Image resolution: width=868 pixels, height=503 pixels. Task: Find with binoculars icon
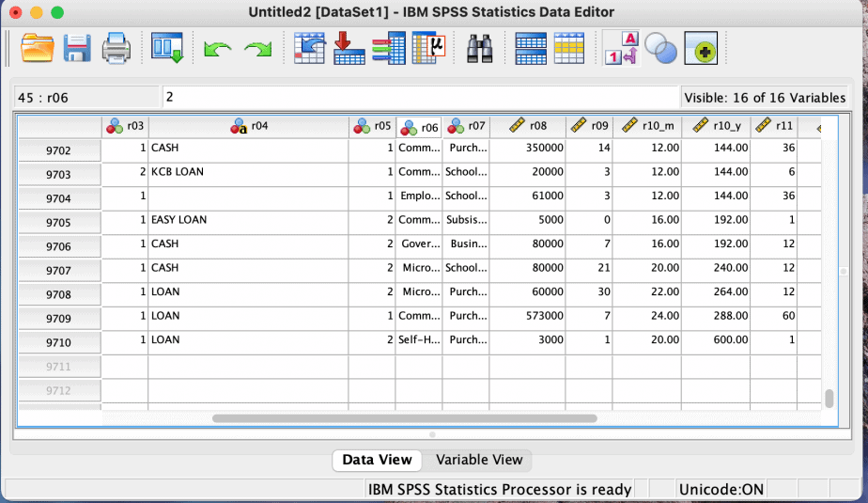click(x=479, y=49)
